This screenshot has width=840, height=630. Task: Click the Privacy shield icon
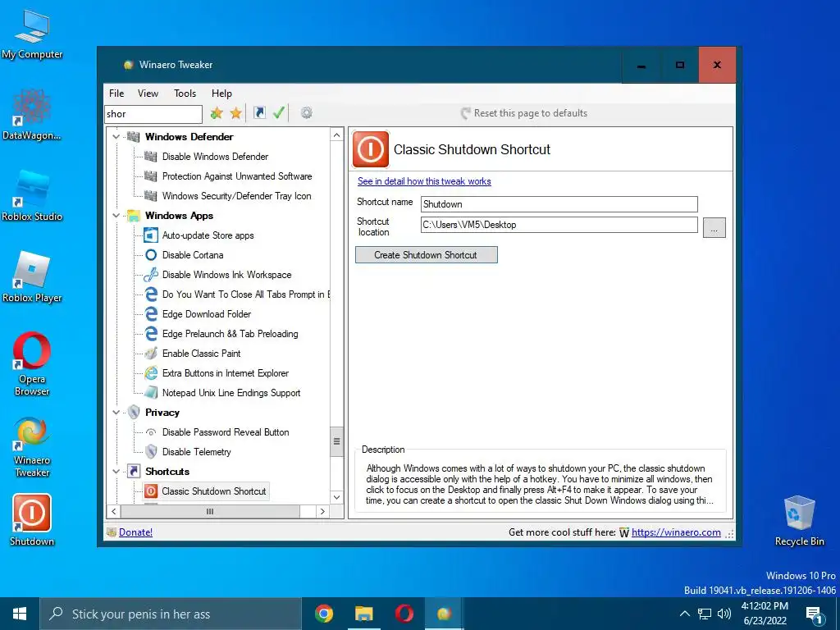(134, 412)
